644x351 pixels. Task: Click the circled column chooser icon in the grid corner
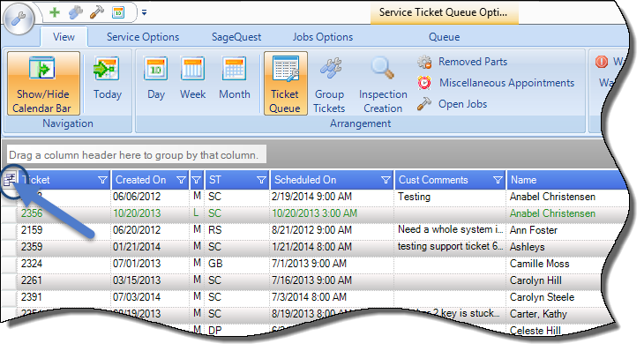(x=10, y=180)
